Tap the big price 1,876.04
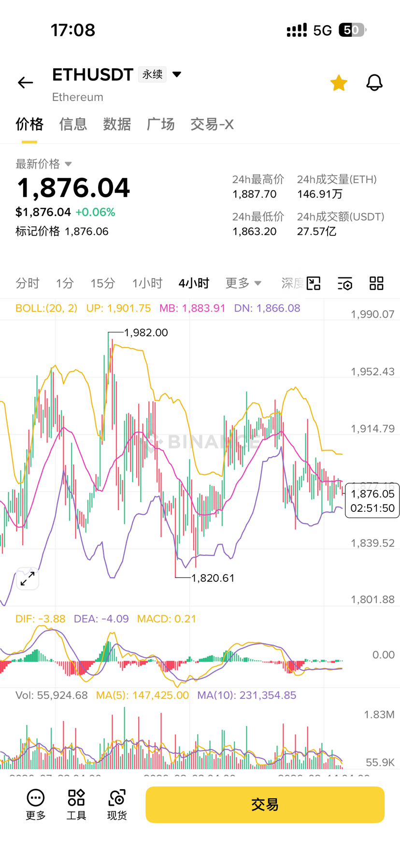400x868 pixels. (73, 188)
